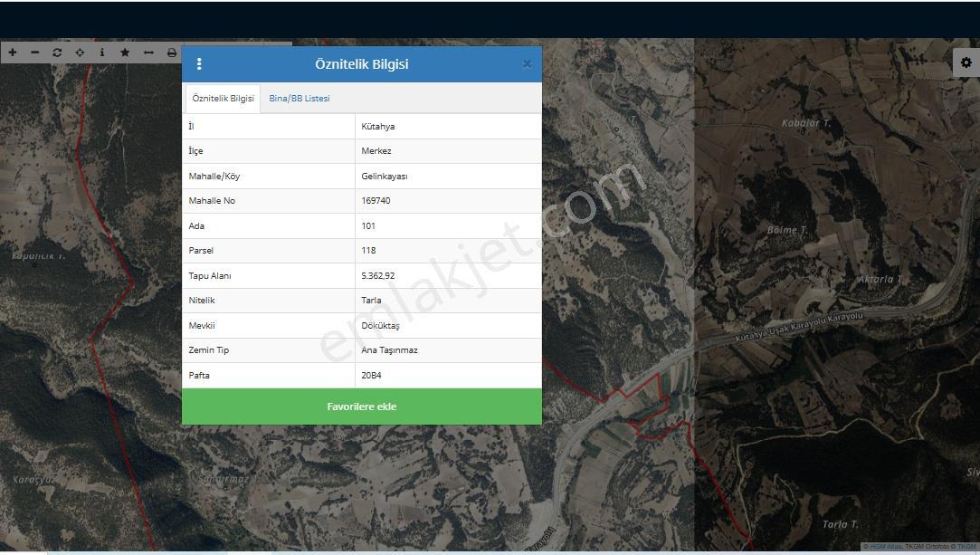980x555 pixels.
Task: Select Mahalle No value 169740
Action: tap(448, 201)
